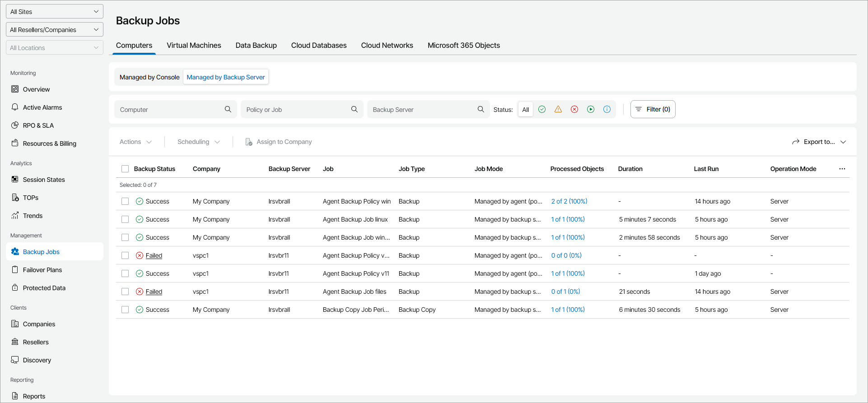
Task: Switch to the Virtual Machines tab
Action: tap(194, 46)
